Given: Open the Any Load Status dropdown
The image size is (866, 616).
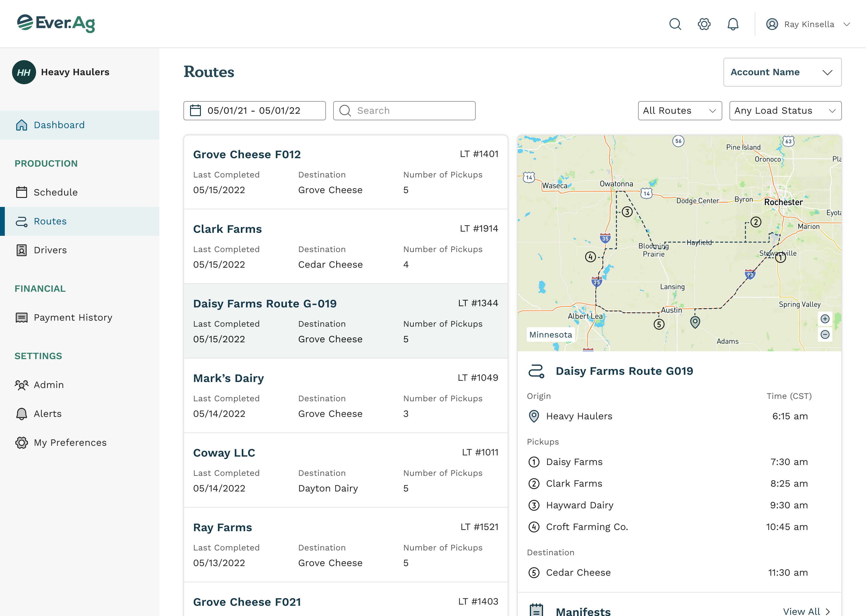Looking at the screenshot, I should (785, 110).
